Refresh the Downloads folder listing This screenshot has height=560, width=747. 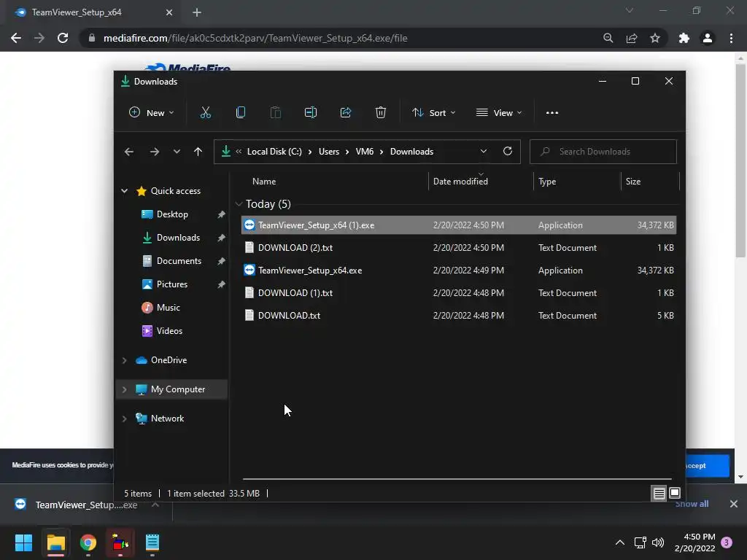(508, 152)
